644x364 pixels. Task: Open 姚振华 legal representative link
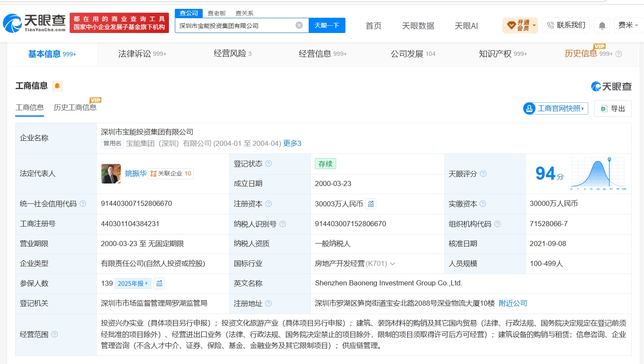(136, 173)
